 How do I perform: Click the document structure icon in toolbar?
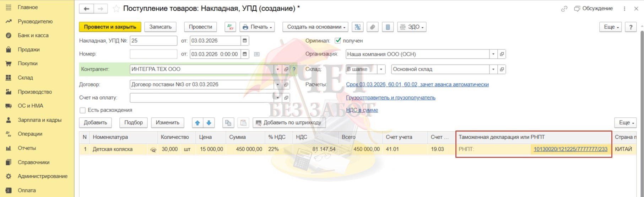(357, 27)
